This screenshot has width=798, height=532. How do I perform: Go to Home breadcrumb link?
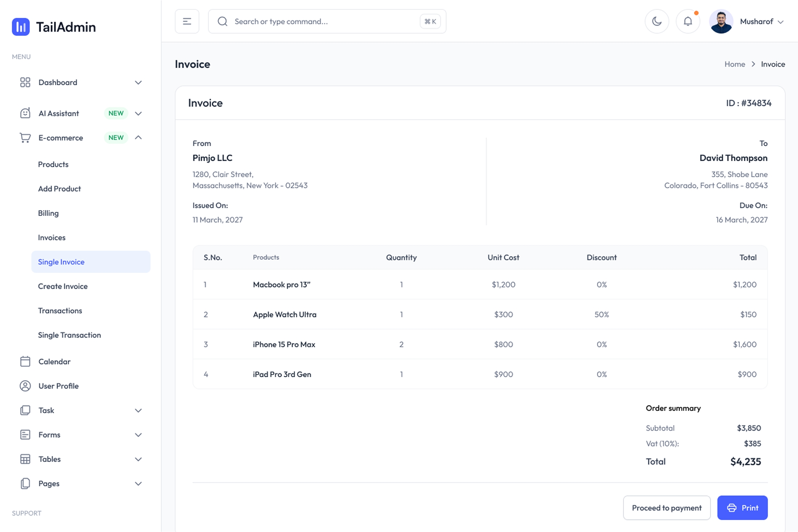(735, 64)
